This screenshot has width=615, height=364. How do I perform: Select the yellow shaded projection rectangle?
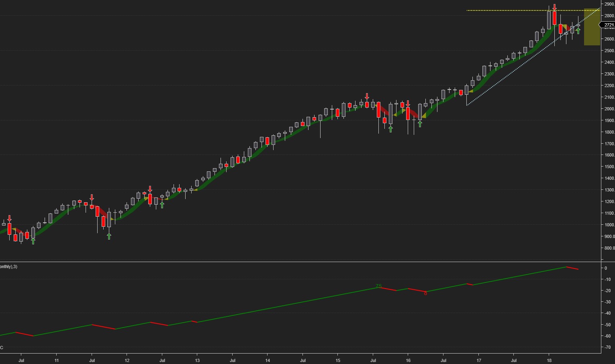click(x=592, y=26)
